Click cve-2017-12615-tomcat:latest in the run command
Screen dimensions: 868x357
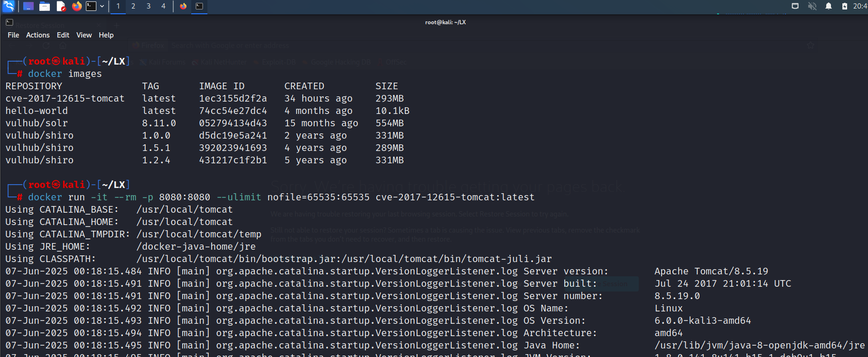click(455, 197)
